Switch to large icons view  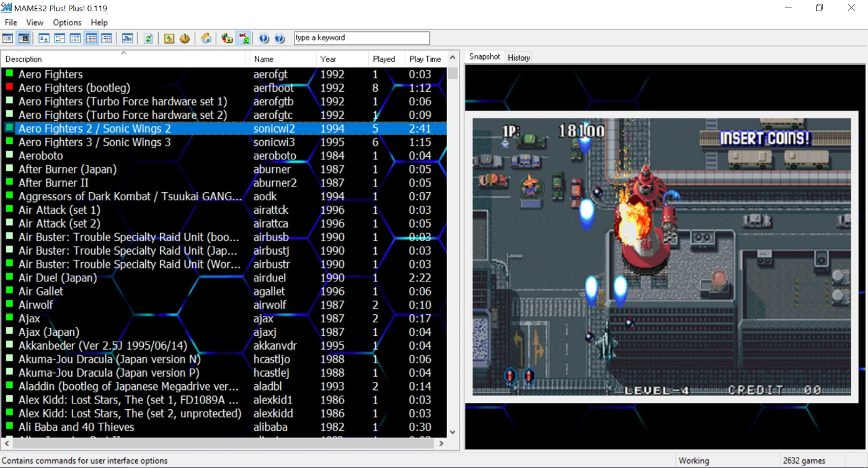[44, 38]
